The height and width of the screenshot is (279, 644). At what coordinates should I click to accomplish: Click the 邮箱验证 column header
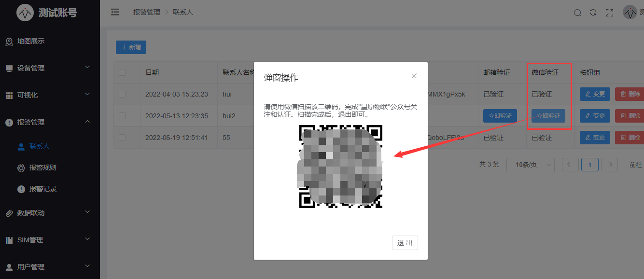(x=497, y=72)
